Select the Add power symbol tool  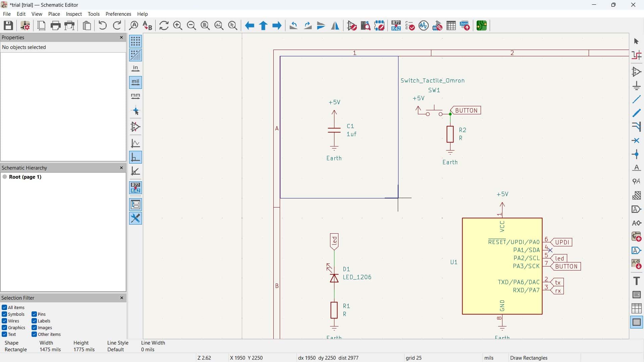636,86
